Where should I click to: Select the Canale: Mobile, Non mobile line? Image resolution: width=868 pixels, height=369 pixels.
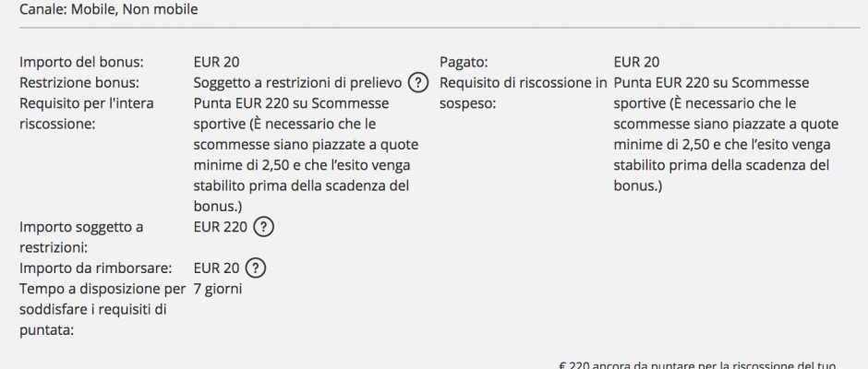tap(109, 9)
